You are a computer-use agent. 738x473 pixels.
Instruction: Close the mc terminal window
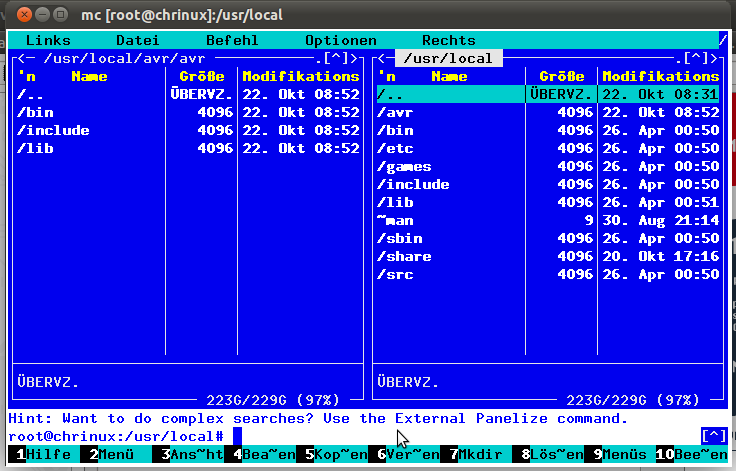pos(24,15)
